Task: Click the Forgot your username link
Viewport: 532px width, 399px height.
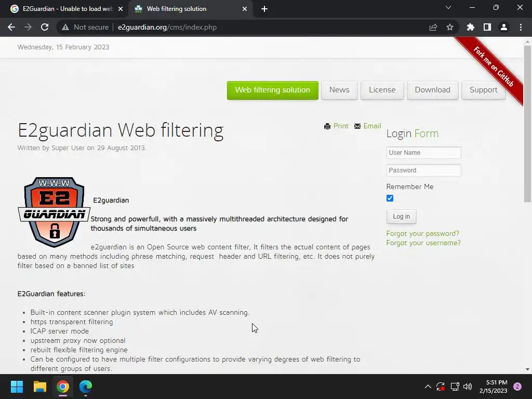Action: [x=423, y=243]
